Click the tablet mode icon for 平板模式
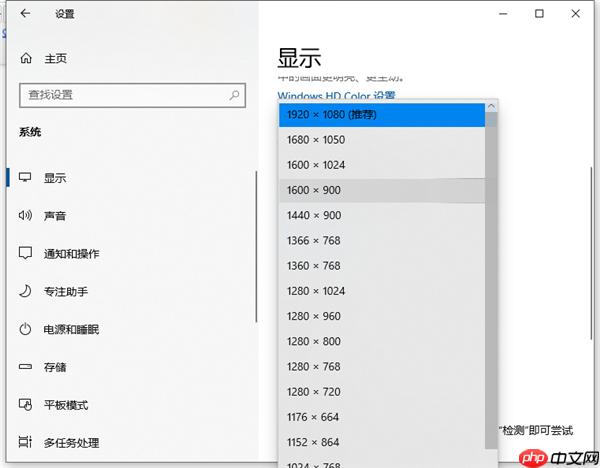600x468 pixels. [25, 404]
